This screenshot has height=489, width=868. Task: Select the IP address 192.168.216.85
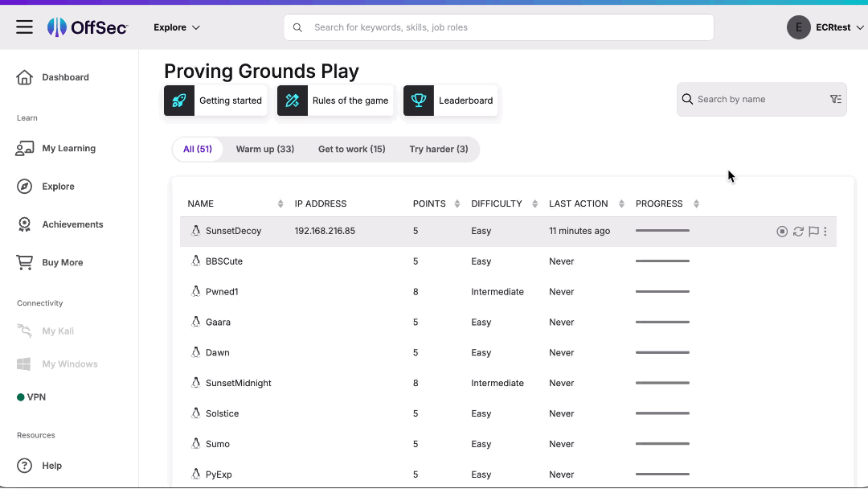click(325, 231)
